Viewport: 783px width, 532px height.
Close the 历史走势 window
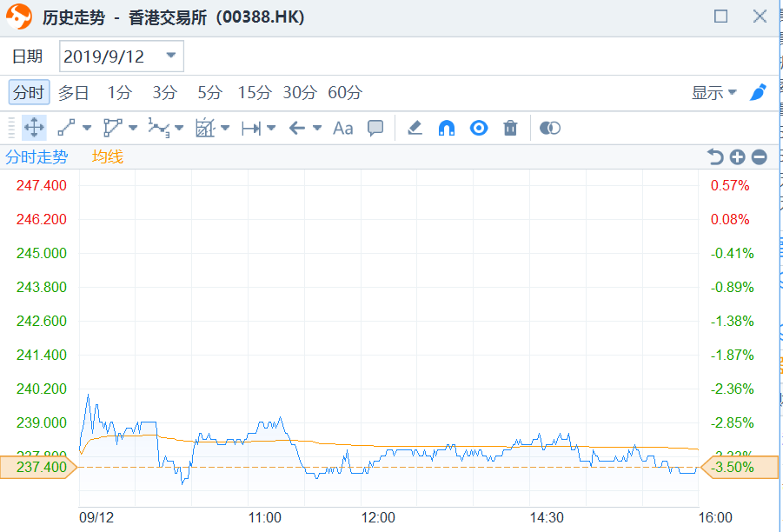coord(760,17)
